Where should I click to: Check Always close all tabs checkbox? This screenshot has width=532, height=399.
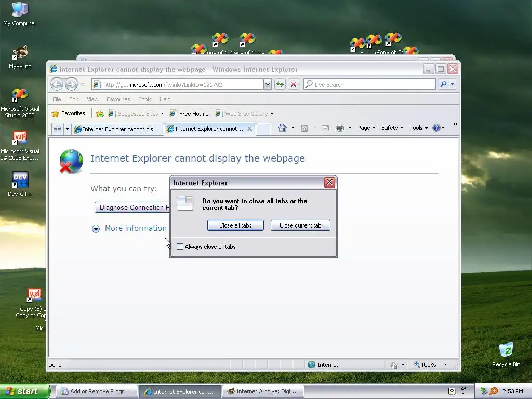click(x=180, y=247)
